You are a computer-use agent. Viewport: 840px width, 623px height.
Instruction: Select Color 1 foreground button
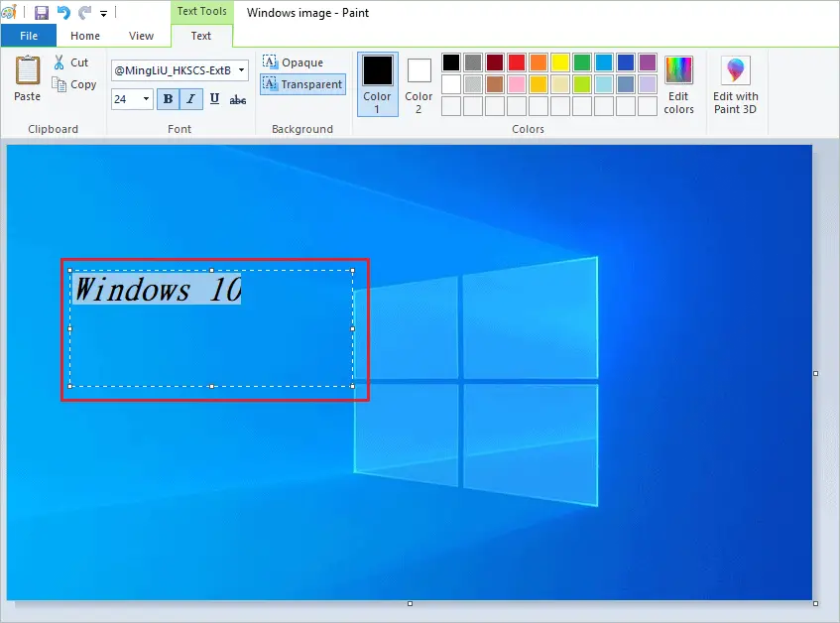tap(378, 84)
